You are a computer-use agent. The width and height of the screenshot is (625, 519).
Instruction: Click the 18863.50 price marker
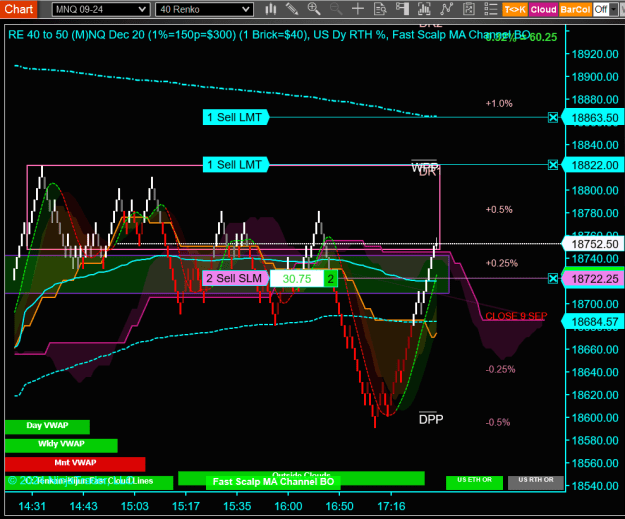pos(593,118)
